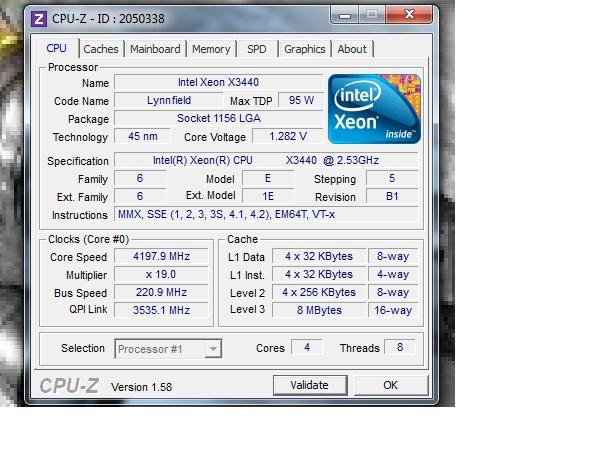The height and width of the screenshot is (460, 614).
Task: Click the Intel Xeon inside logo
Action: click(374, 109)
